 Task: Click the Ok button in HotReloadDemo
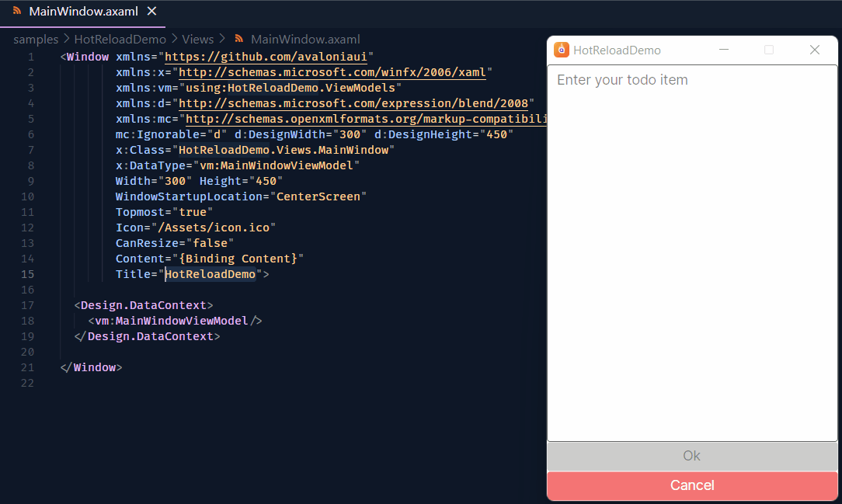[692, 456]
